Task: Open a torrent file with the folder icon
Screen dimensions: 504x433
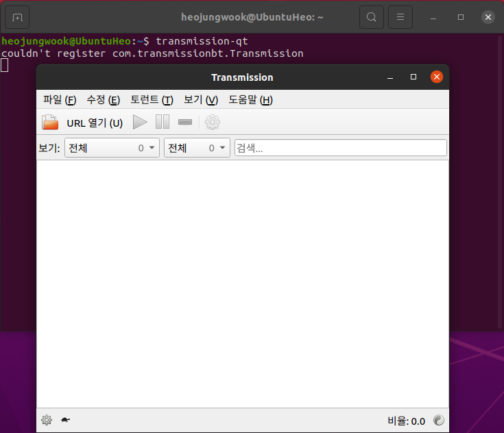Action: (x=50, y=123)
